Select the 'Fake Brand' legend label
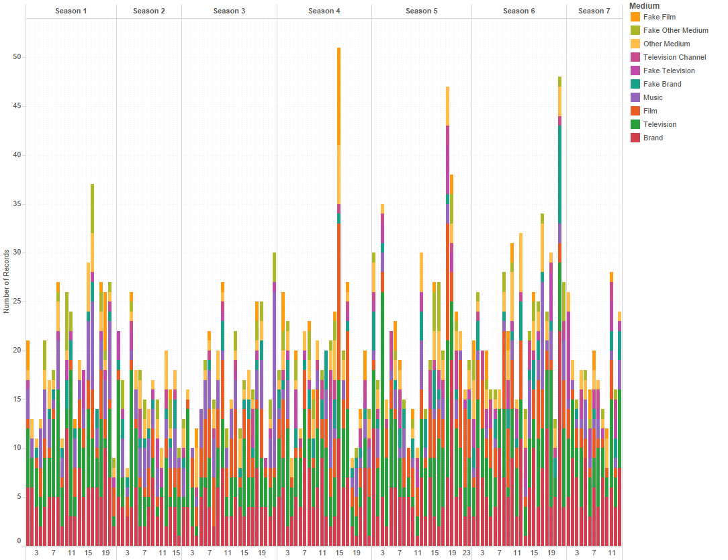This screenshot has height=560, width=728. [x=662, y=84]
